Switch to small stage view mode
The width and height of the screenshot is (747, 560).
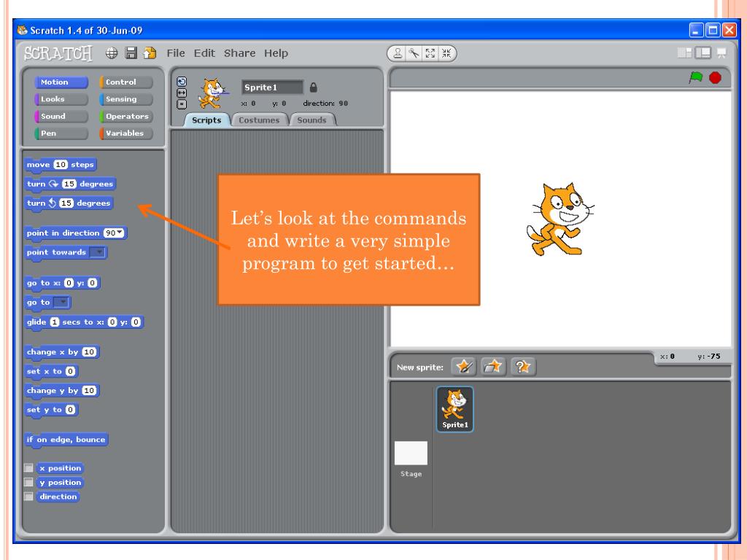pos(684,52)
